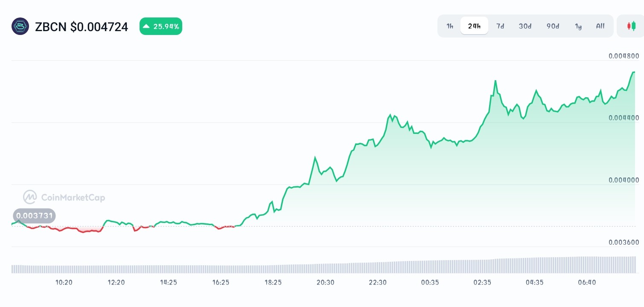Switch to the All timeframe
This screenshot has width=644, height=307.
click(x=600, y=26)
